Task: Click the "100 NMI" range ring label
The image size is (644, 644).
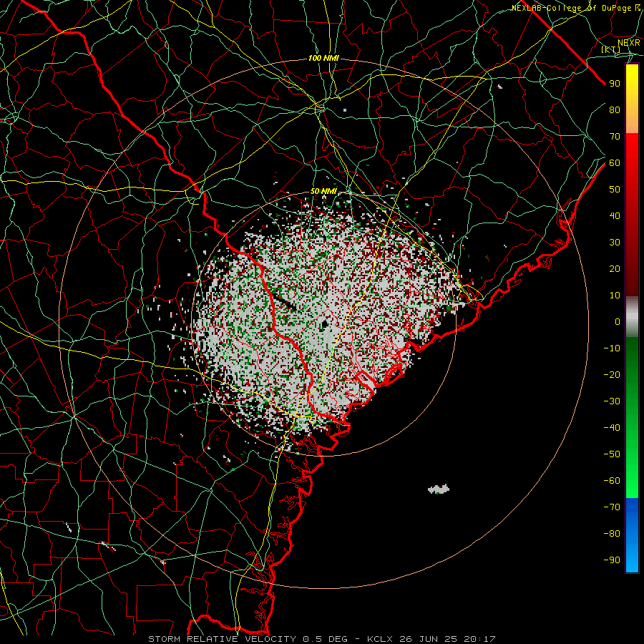Action: tap(323, 59)
